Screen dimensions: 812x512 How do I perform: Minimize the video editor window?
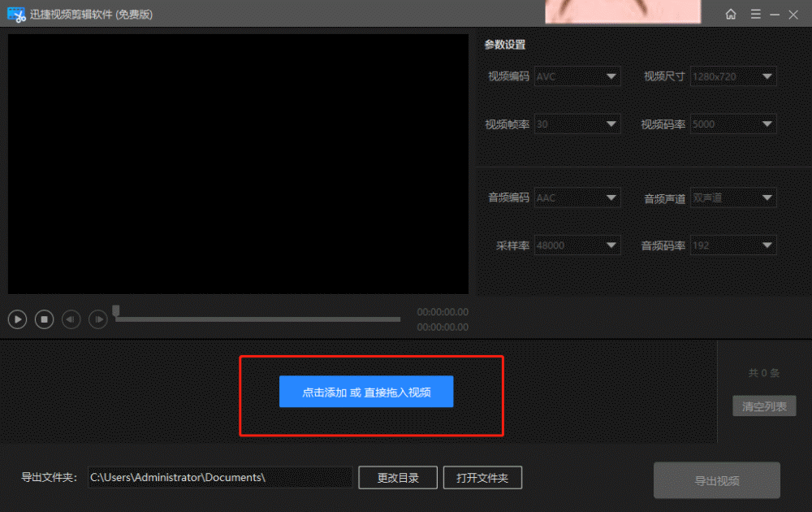tap(775, 15)
